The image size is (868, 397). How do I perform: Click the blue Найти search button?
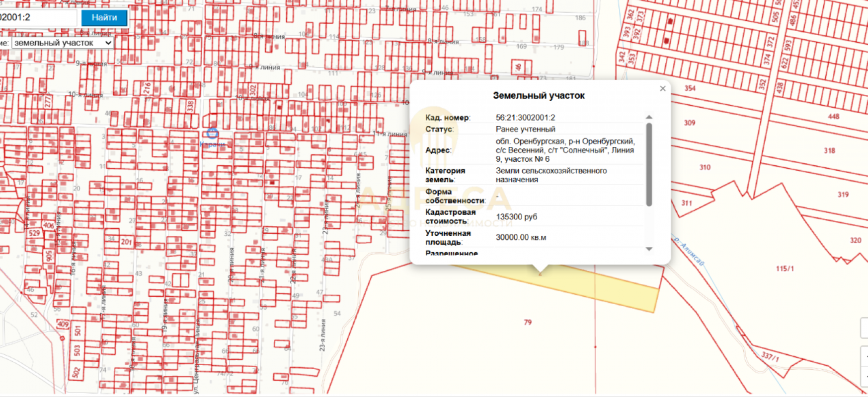click(x=104, y=18)
